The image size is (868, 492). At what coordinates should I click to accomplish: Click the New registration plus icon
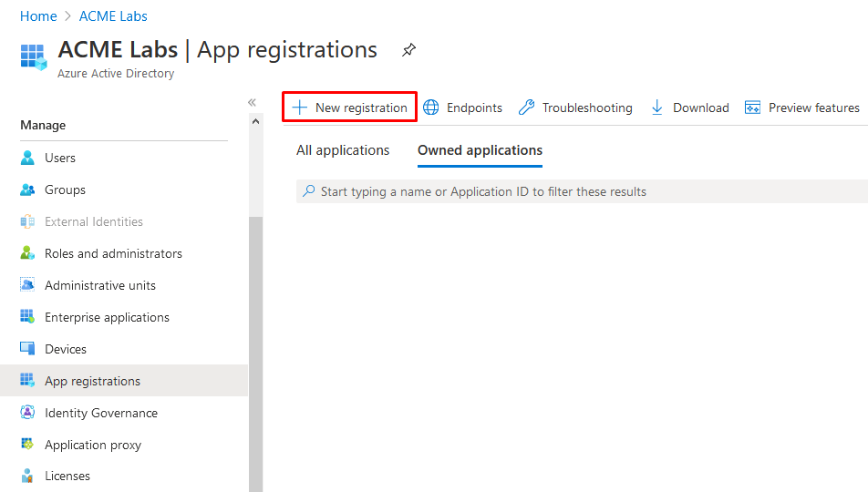(299, 108)
